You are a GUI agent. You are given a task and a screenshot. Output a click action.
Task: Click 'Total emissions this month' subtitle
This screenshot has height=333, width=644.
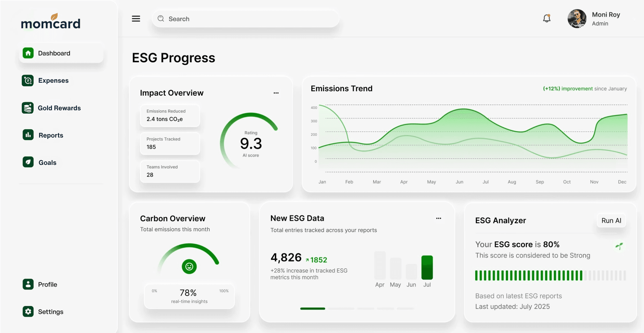pos(175,229)
